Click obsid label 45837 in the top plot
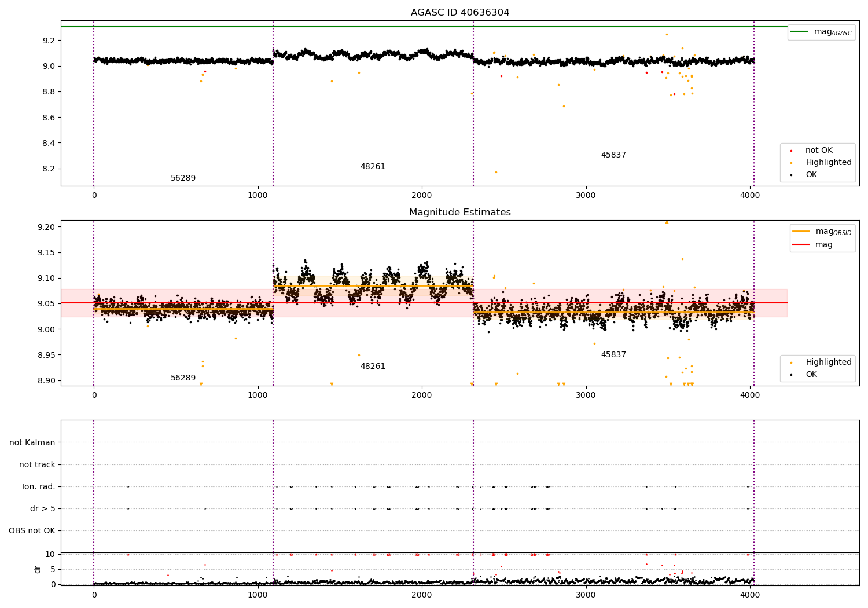The image size is (868, 608). tap(613, 155)
